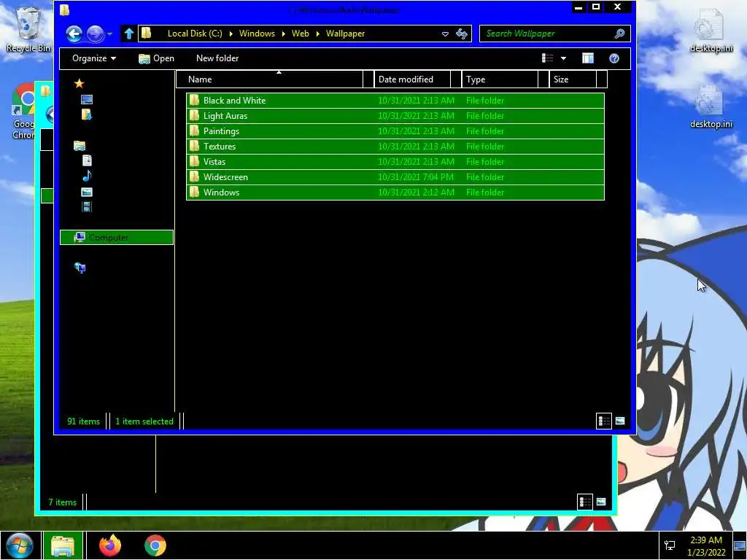Open Help with the question mark icon
The width and height of the screenshot is (747, 560).
(x=614, y=58)
